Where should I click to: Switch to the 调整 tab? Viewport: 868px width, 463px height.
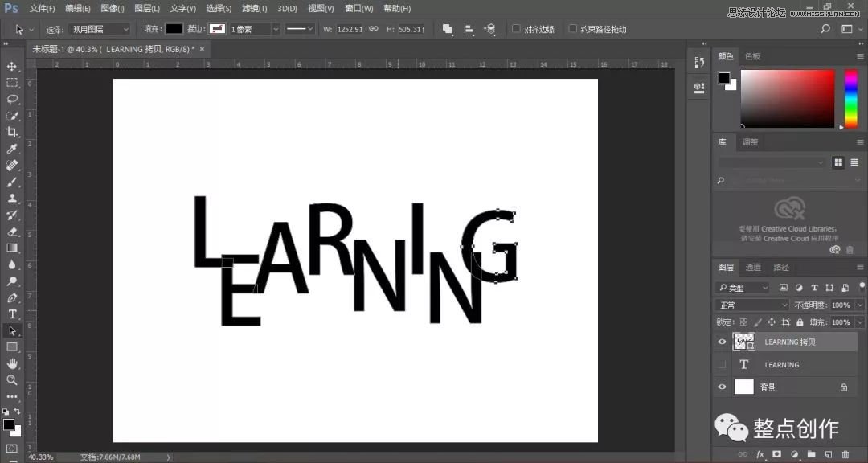point(750,142)
